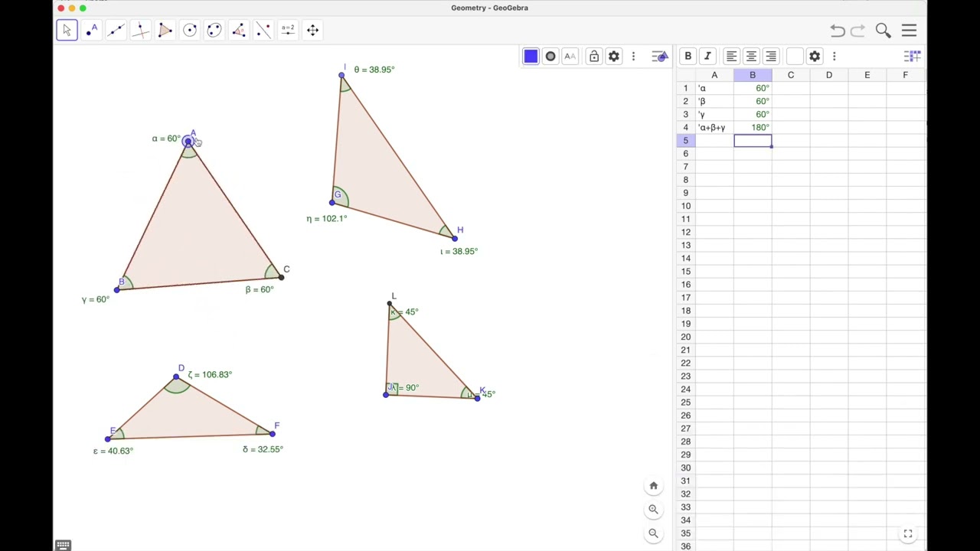Select spreadsheet column A header
Screen dimensions: 980x551
(x=714, y=75)
